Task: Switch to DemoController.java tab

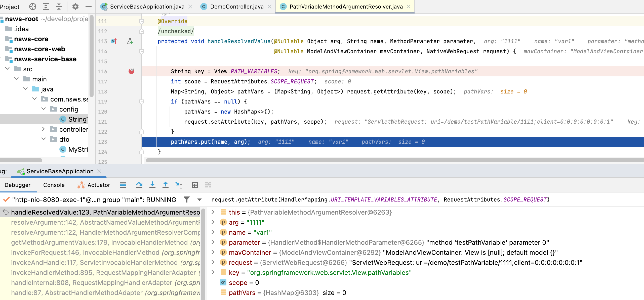Action: click(236, 7)
